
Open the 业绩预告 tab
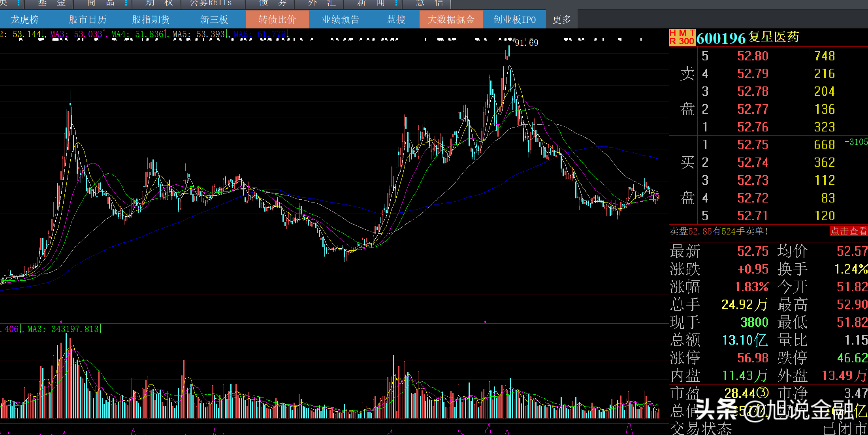341,19
